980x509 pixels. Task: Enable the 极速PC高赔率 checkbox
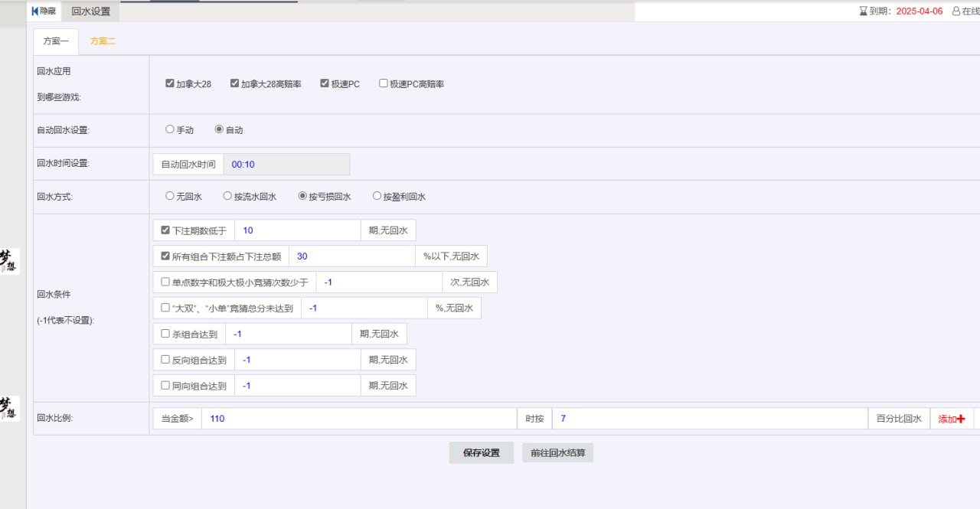(x=383, y=83)
